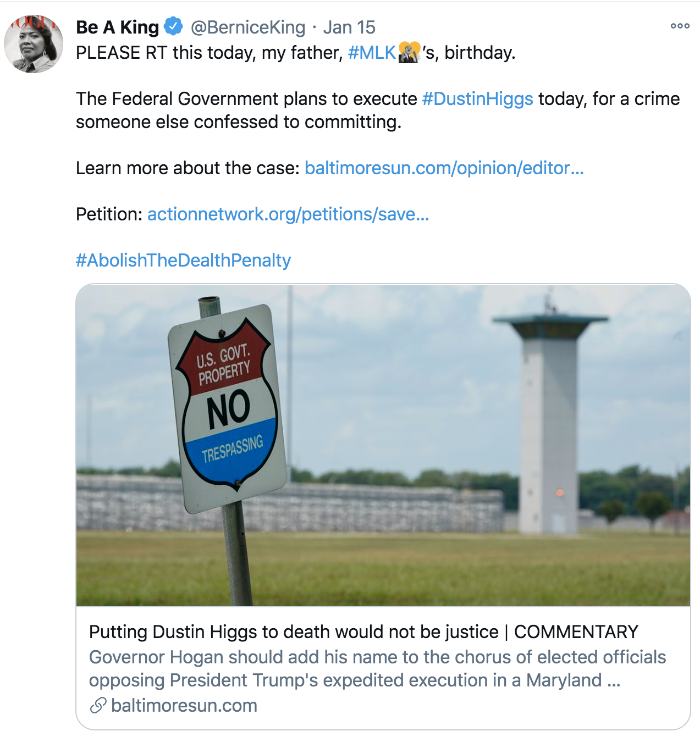The image size is (700, 737).
Task: Click the guard tower in the photo
Action: (x=550, y=418)
